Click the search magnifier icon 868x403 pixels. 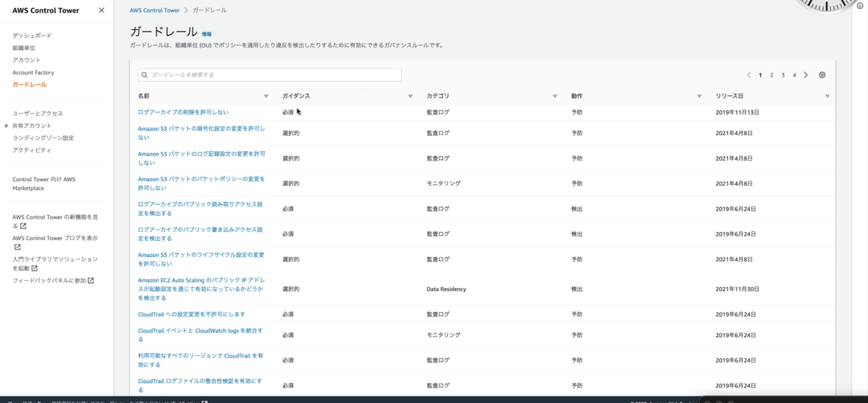144,75
